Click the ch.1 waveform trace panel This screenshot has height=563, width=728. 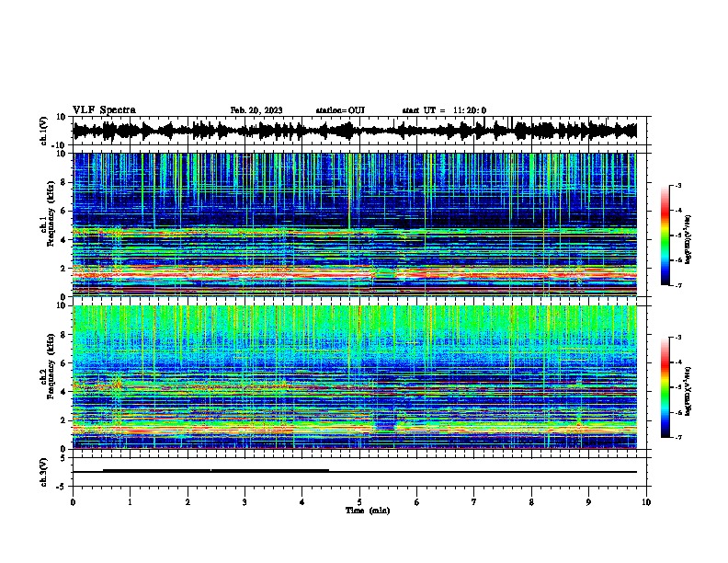pyautogui.click(x=359, y=131)
